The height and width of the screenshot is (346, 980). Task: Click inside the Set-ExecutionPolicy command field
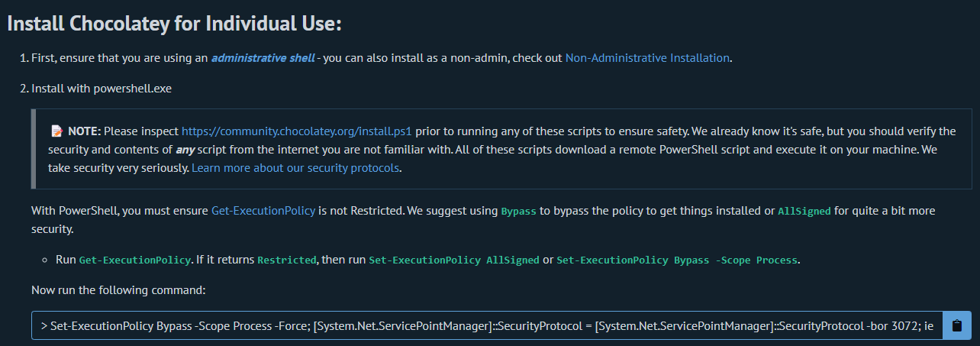pos(488,326)
